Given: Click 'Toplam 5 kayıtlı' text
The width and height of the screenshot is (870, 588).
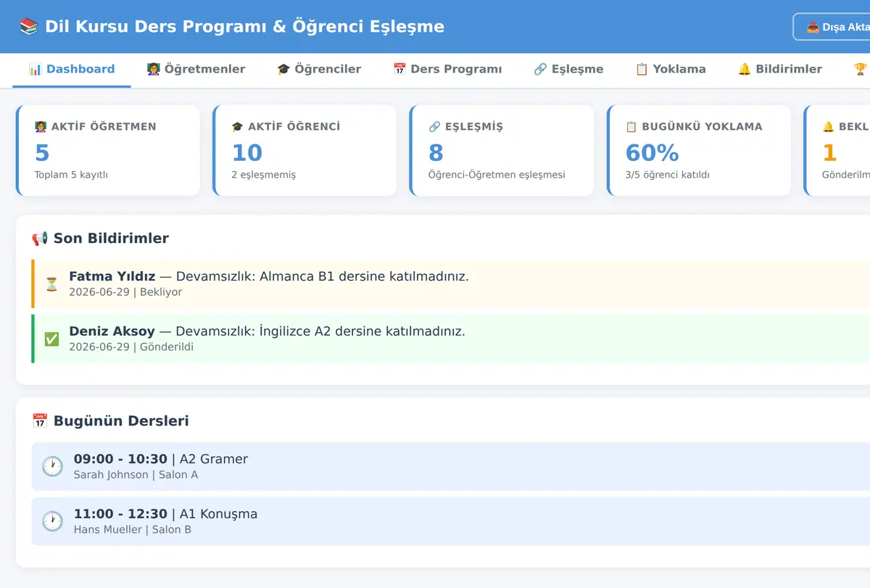Looking at the screenshot, I should click(71, 175).
